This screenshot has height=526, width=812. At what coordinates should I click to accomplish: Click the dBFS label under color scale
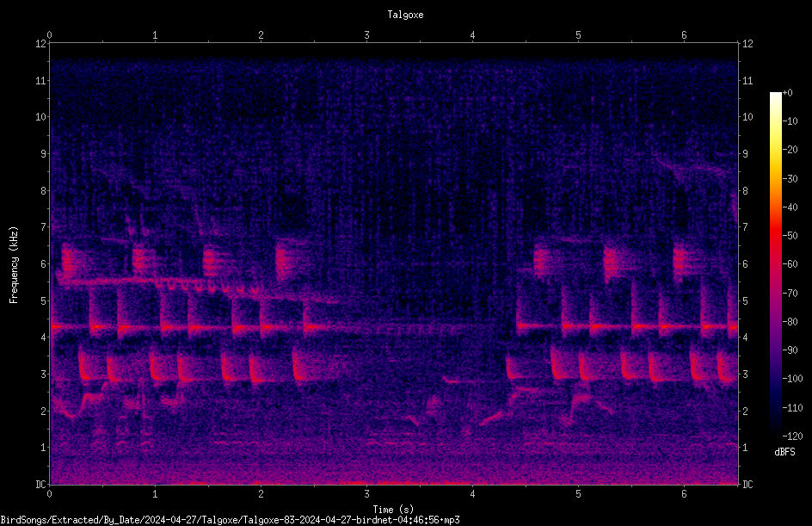click(x=784, y=452)
